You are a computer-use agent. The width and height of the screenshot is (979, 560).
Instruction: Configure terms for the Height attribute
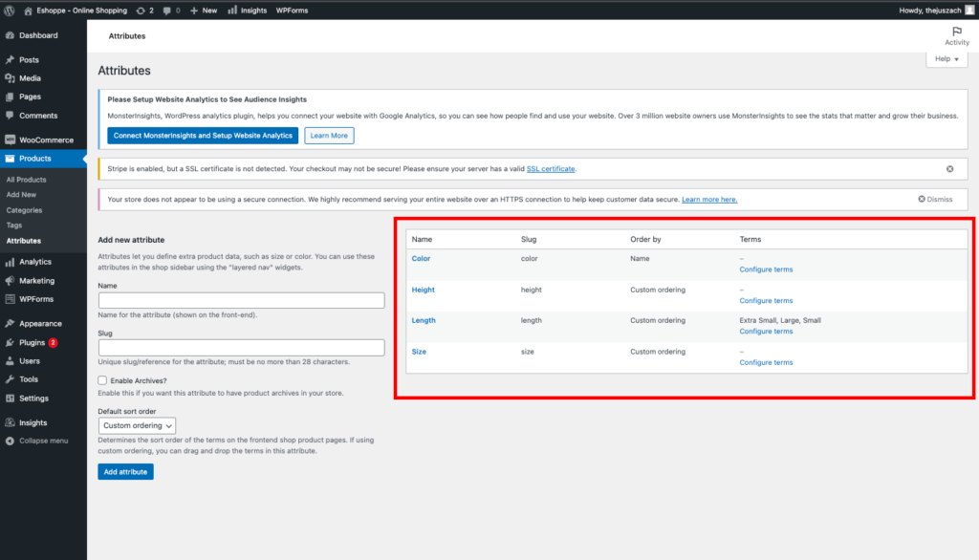pyautogui.click(x=766, y=301)
